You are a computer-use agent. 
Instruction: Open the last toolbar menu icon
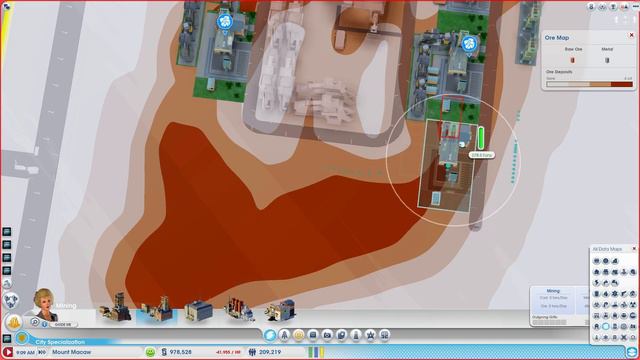384,335
